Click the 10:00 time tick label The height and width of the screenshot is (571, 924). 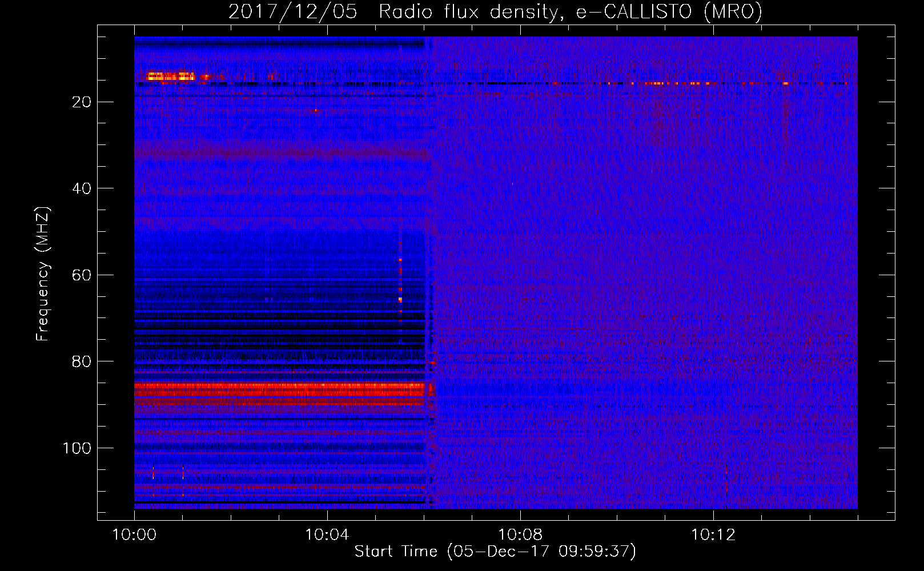point(134,534)
